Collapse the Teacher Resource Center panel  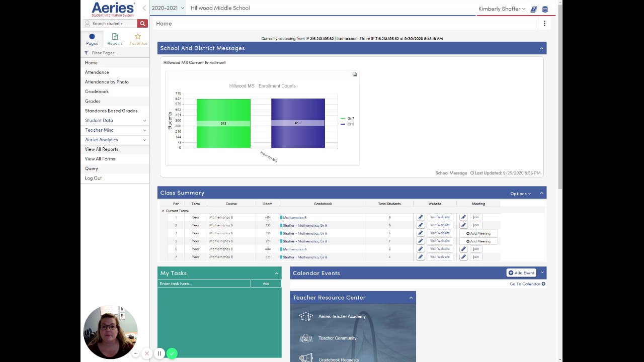pyautogui.click(x=411, y=298)
